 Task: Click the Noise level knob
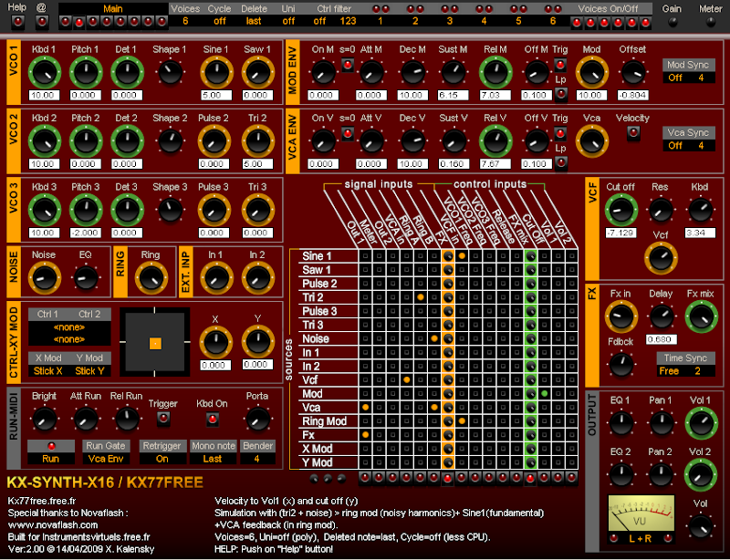click(45, 278)
